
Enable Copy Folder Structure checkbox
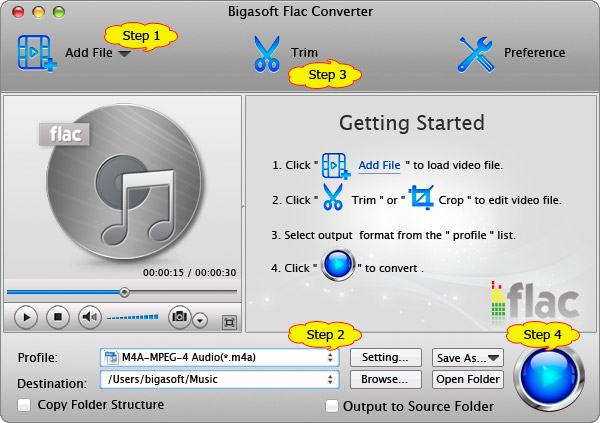pos(24,405)
